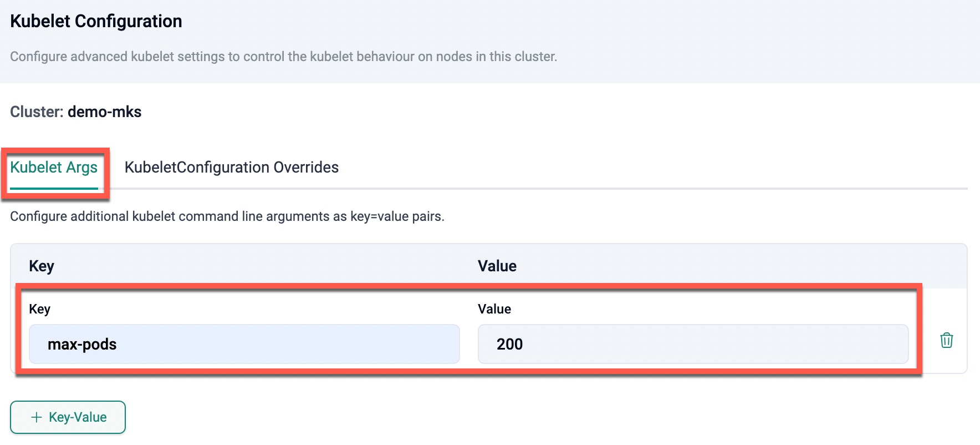
Task: Switch to the Kubelet Args tab
Action: pos(54,168)
